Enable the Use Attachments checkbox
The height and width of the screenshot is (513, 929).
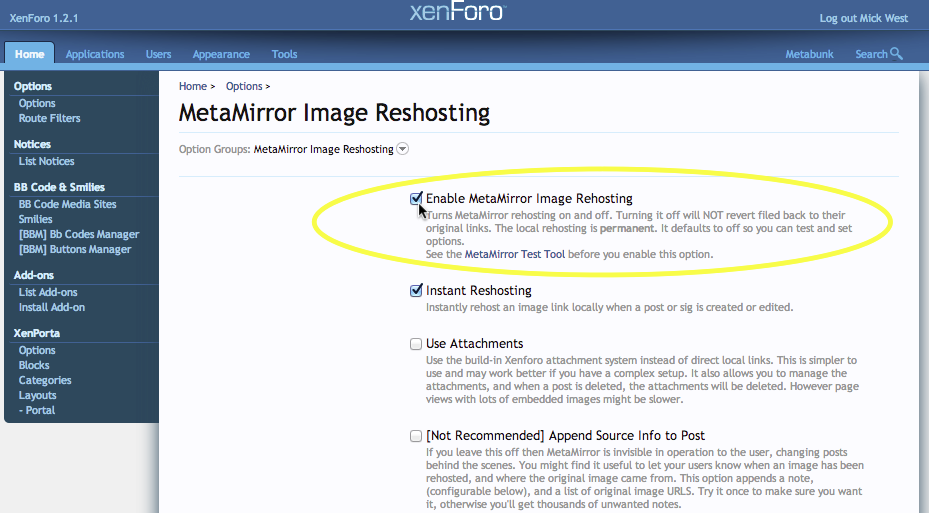coord(416,344)
